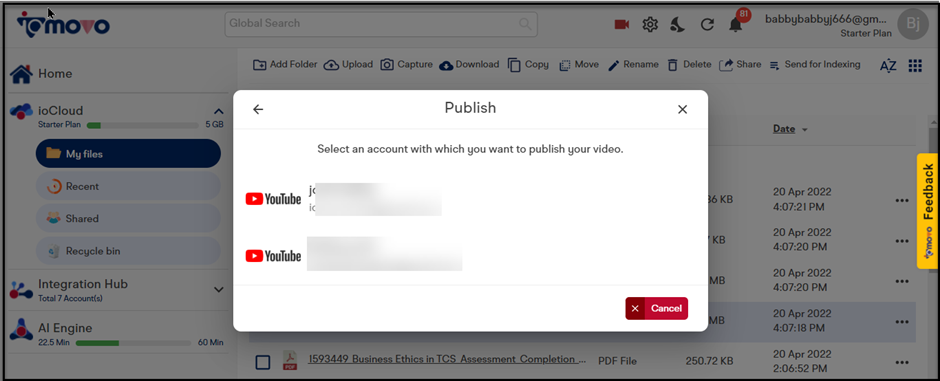
Task: Open Recycle bin
Action: coord(128,251)
